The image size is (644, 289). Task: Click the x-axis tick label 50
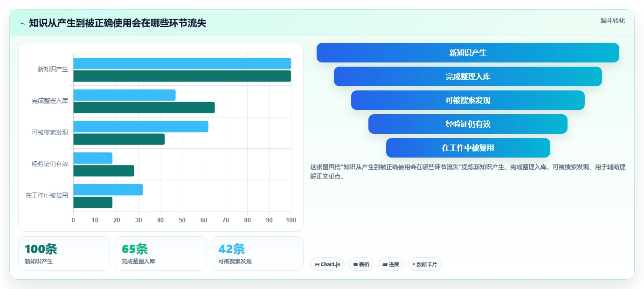(182, 220)
